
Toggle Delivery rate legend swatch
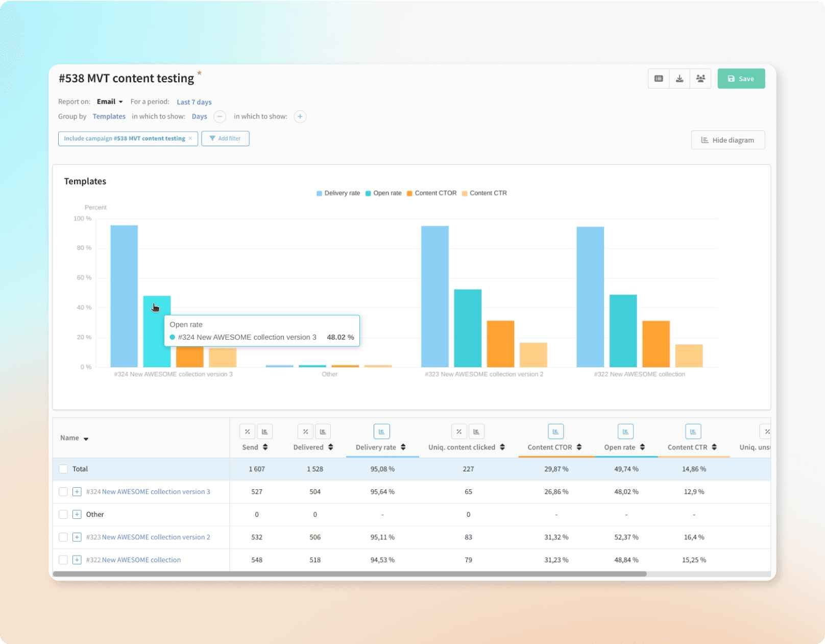319,194
